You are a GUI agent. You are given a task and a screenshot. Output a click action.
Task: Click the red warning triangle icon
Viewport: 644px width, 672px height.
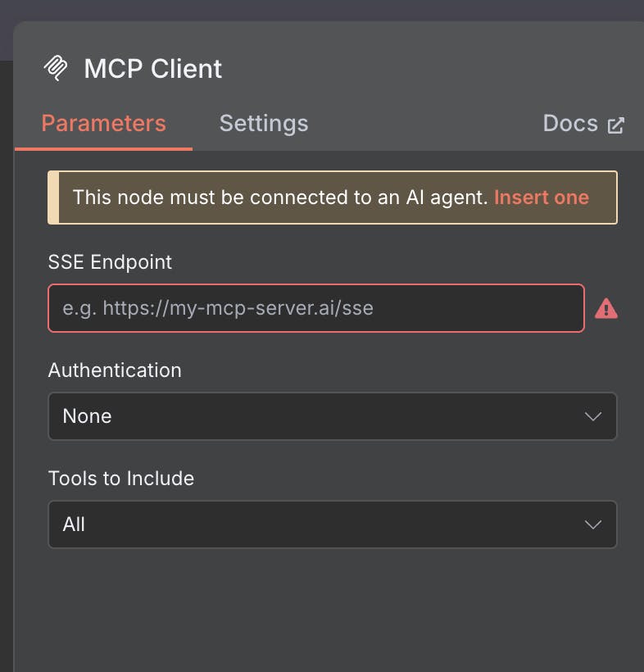click(605, 308)
